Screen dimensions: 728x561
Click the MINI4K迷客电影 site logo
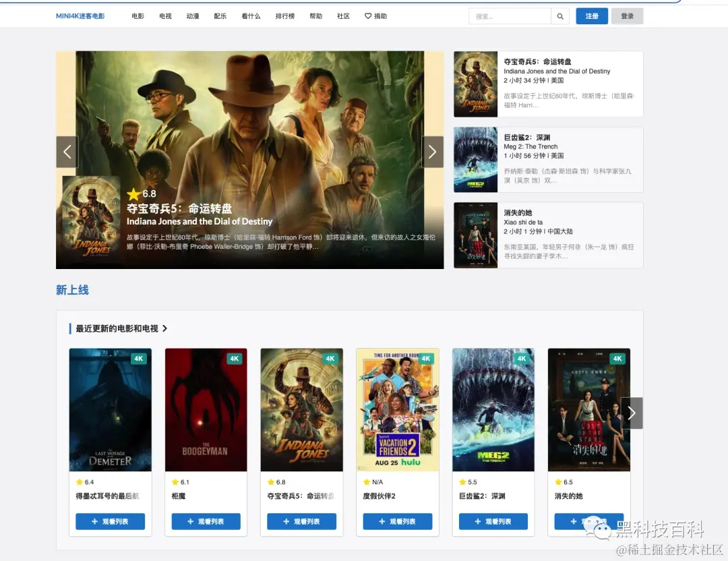pyautogui.click(x=80, y=16)
